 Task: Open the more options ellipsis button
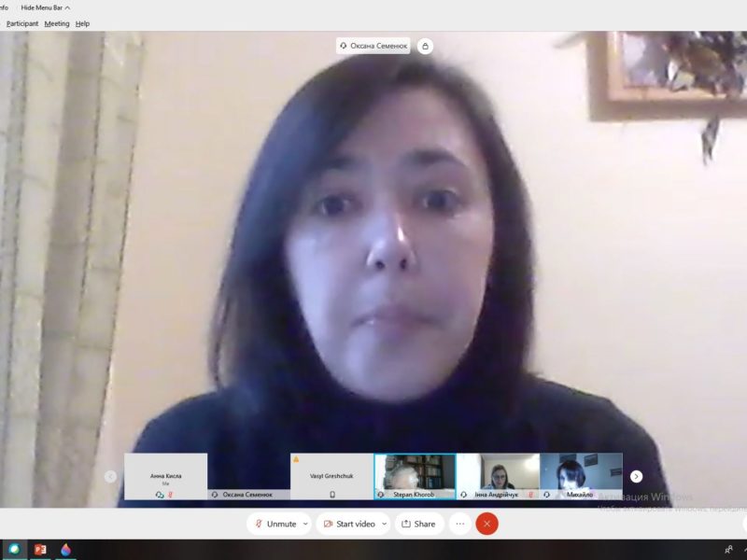459,524
